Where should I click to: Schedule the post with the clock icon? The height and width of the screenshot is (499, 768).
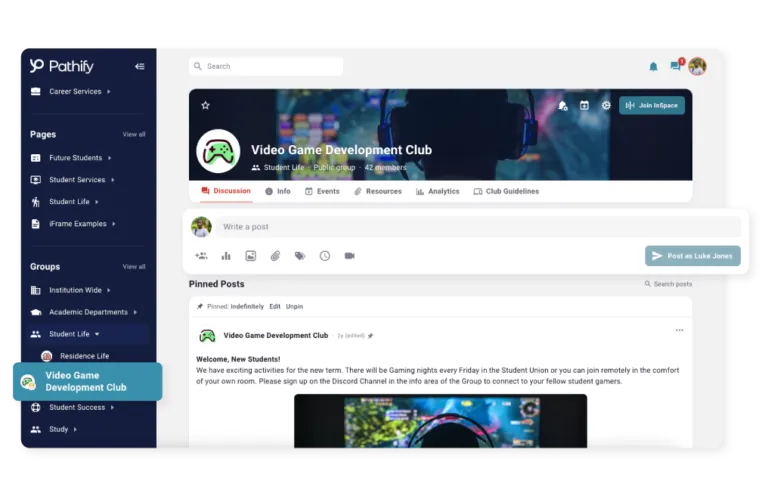coord(325,256)
